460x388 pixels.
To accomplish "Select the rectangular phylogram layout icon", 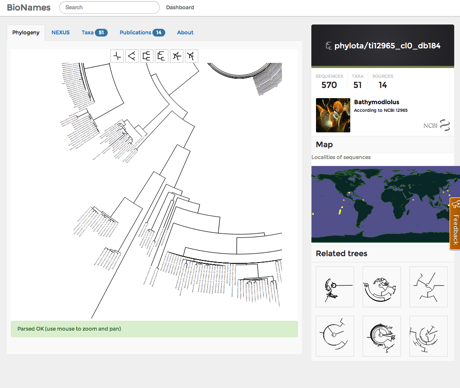I will [162, 56].
